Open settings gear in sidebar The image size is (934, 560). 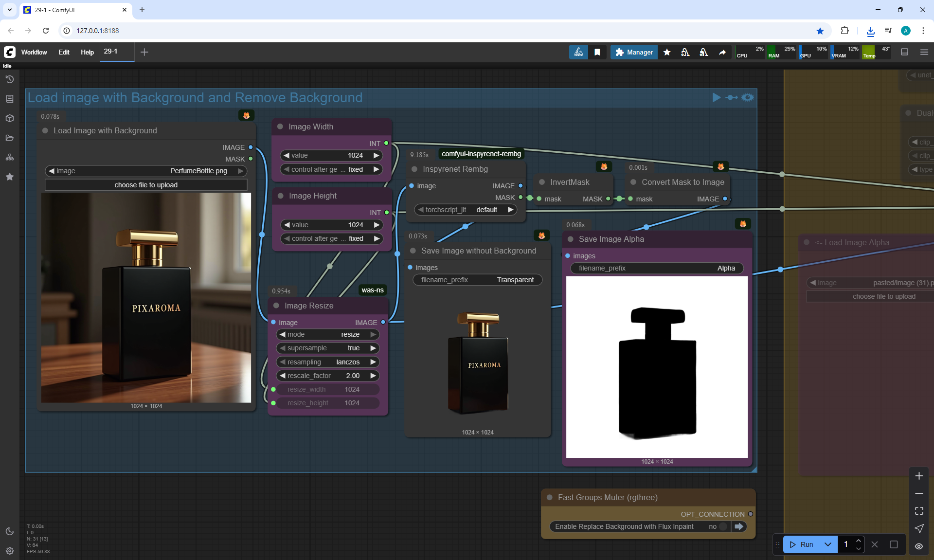(x=9, y=551)
